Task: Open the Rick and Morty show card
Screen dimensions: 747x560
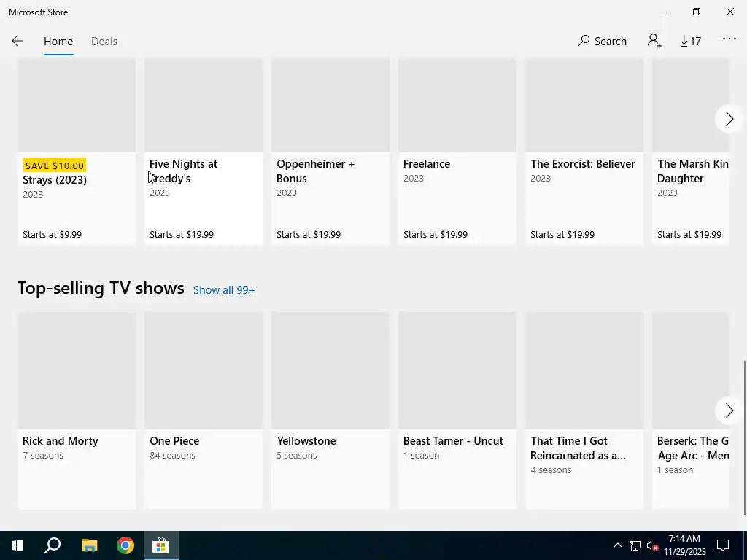Action: click(x=77, y=411)
